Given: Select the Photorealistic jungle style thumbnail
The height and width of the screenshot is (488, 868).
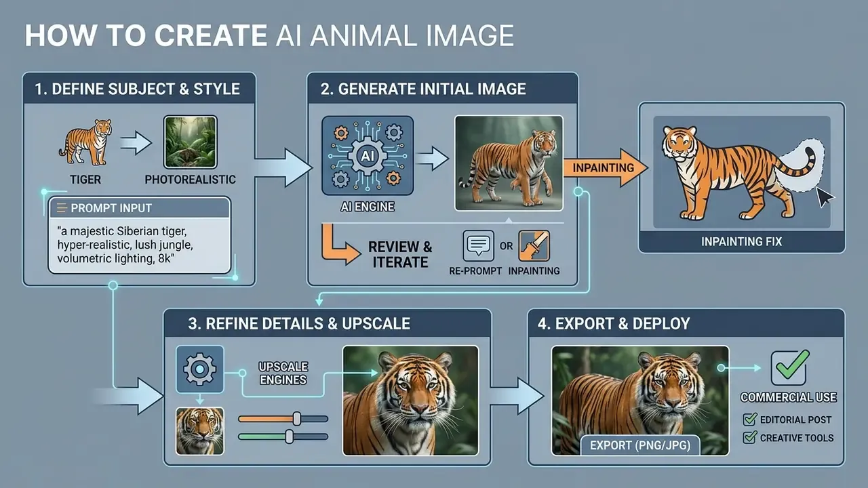Looking at the screenshot, I should (x=190, y=142).
